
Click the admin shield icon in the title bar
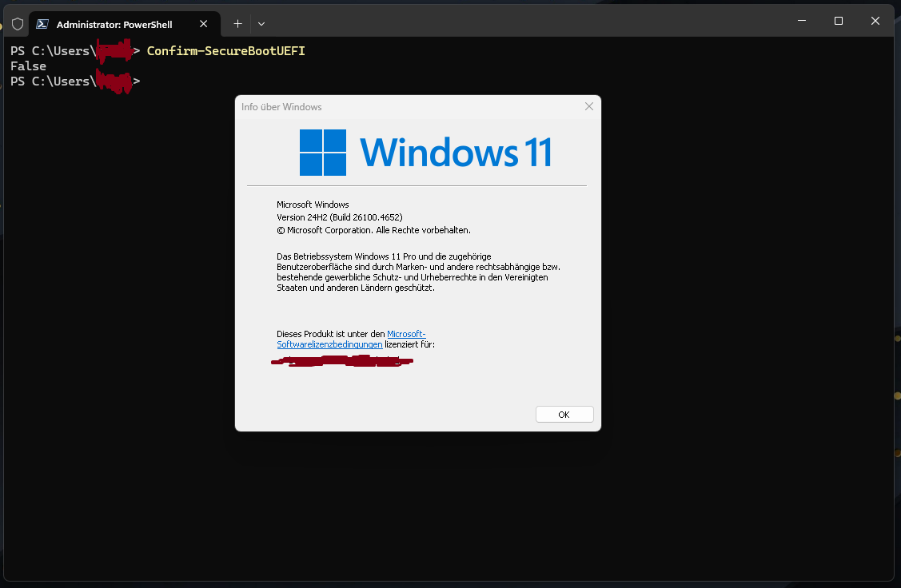16,23
